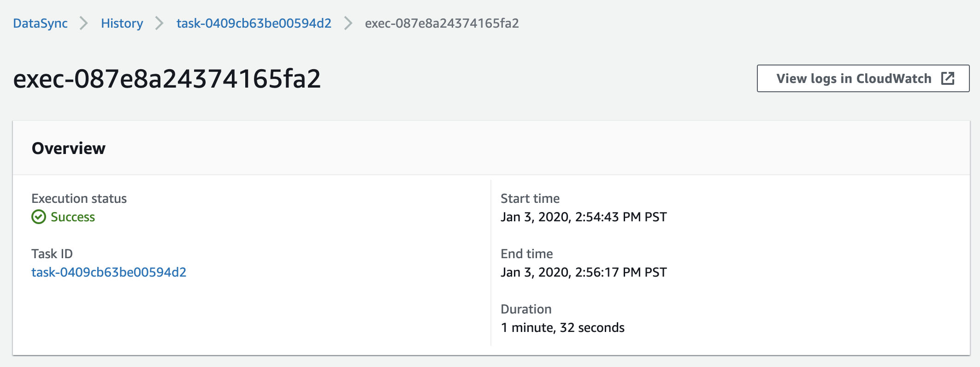
Task: Open View logs in CloudWatch
Action: coord(863,78)
